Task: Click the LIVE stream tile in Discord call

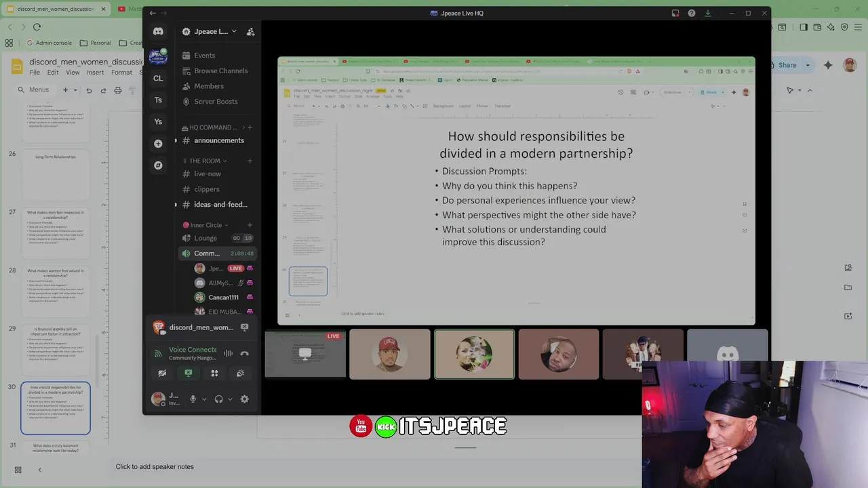Action: (305, 354)
